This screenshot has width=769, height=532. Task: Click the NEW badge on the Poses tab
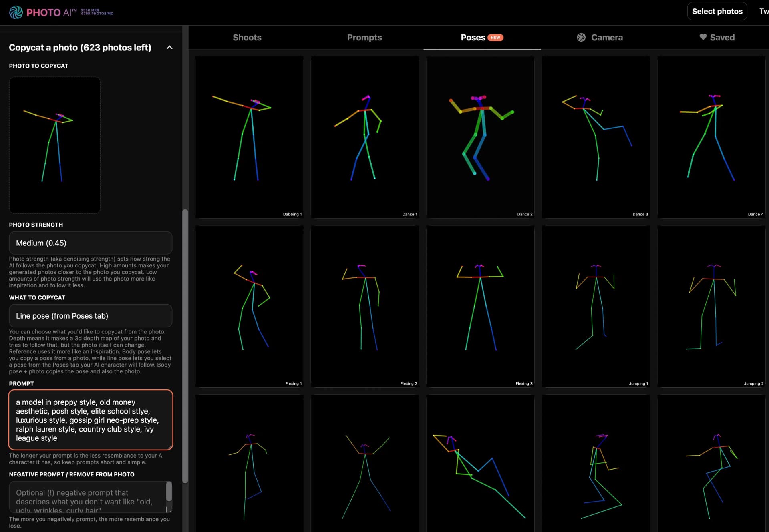[496, 37]
